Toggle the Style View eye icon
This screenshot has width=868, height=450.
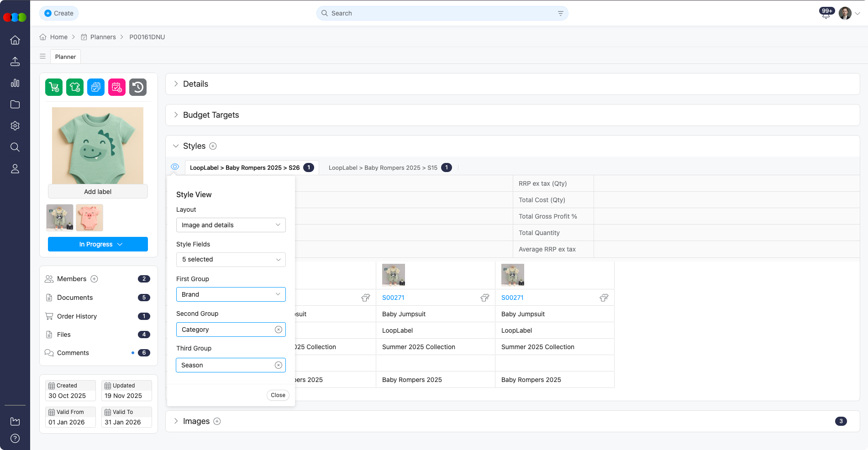point(175,167)
